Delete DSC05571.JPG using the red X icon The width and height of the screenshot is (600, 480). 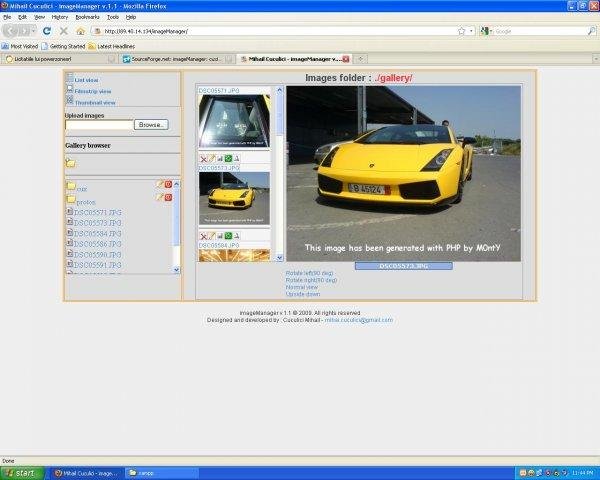click(x=204, y=159)
